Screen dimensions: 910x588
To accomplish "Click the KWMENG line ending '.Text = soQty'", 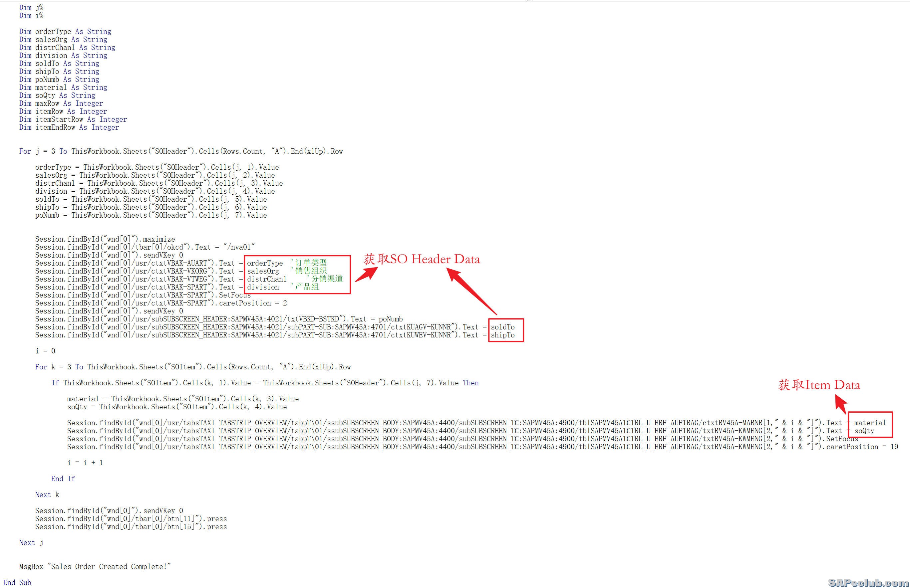I will 471,432.
